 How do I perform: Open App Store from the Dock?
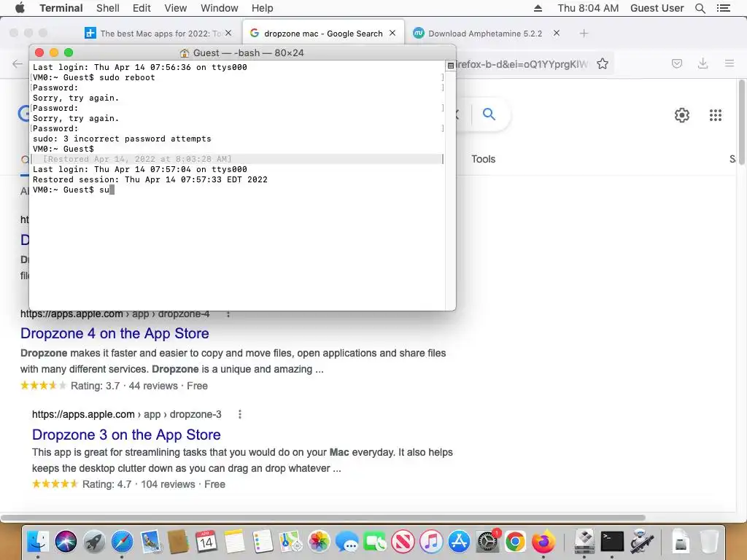460,542
